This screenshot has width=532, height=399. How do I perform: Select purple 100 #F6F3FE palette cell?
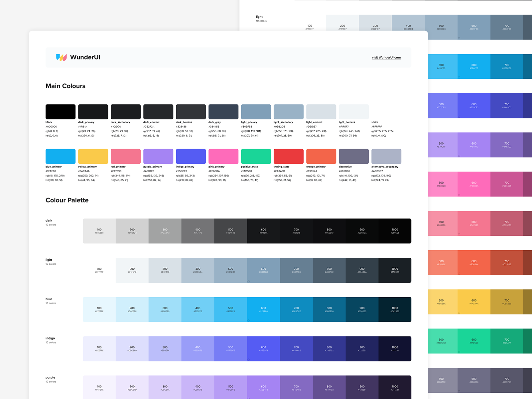(x=99, y=387)
